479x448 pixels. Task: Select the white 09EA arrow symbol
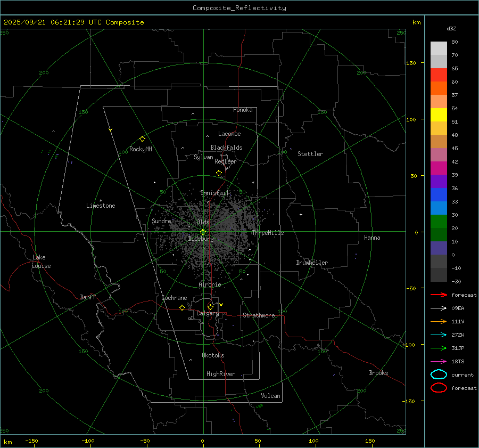[x=439, y=308]
